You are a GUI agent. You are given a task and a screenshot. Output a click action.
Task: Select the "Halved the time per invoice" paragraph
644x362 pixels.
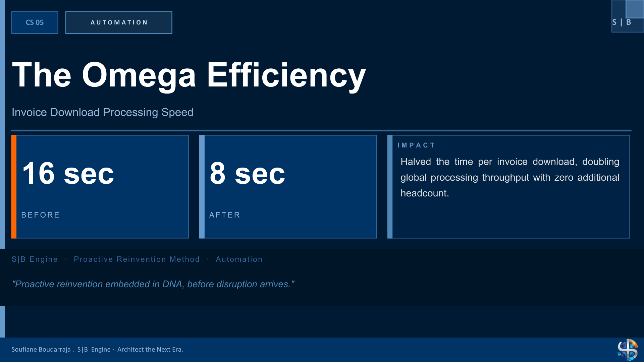[510, 177]
